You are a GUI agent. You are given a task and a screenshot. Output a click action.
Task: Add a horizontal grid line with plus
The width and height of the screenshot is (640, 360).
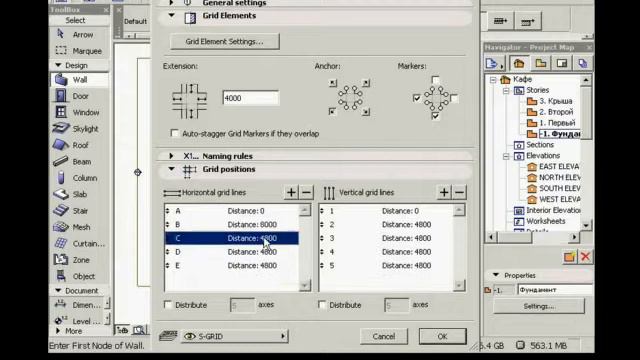tap(291, 192)
